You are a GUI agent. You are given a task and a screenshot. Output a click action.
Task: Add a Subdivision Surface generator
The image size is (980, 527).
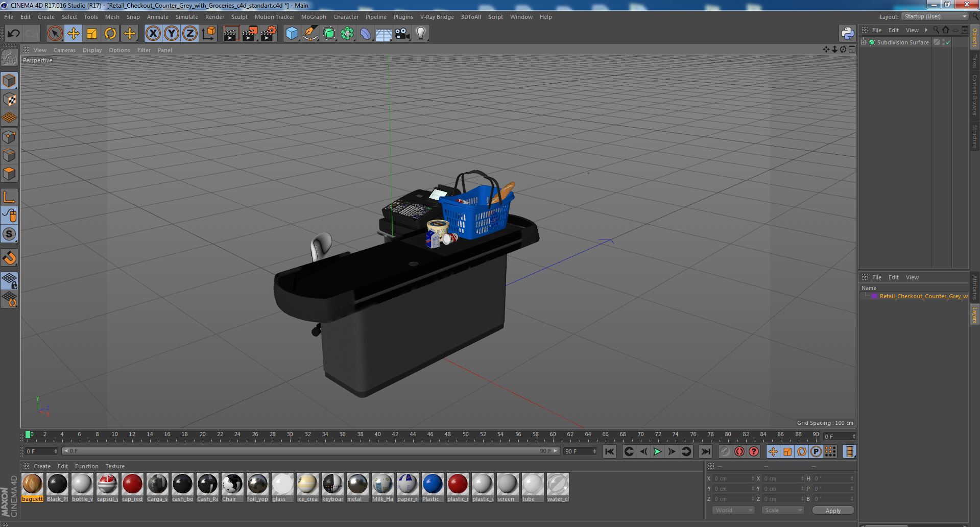[x=329, y=34]
